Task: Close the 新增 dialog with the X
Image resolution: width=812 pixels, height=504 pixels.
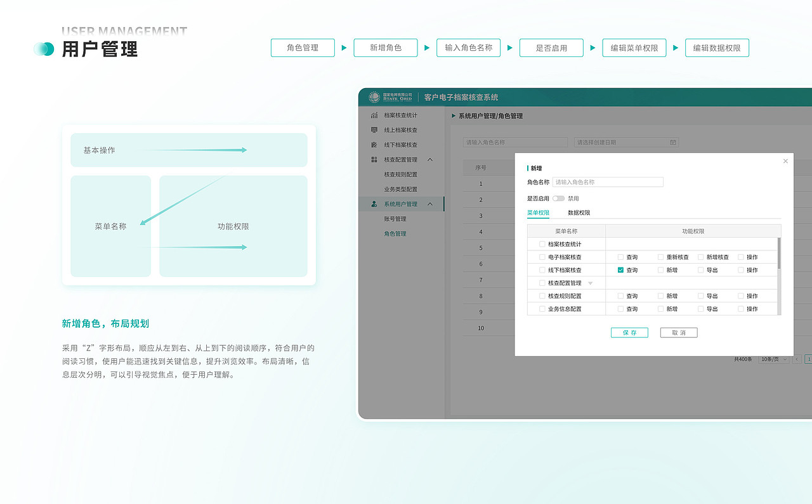Action: [785, 161]
